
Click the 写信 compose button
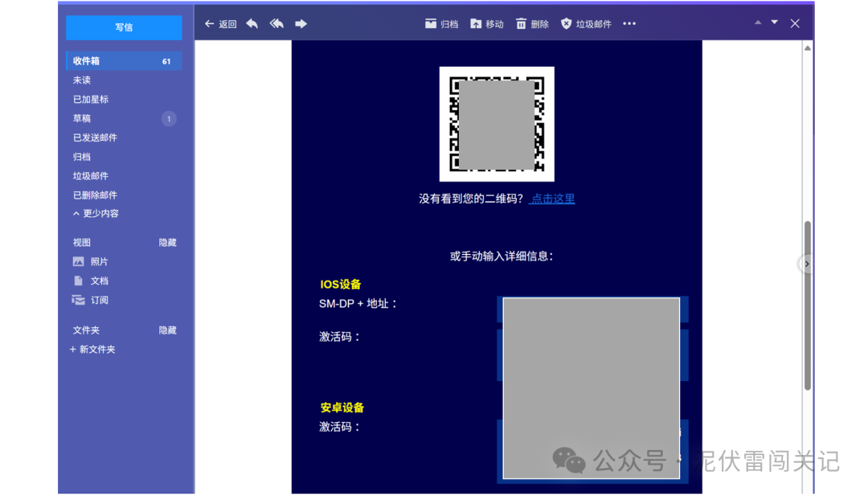[124, 27]
